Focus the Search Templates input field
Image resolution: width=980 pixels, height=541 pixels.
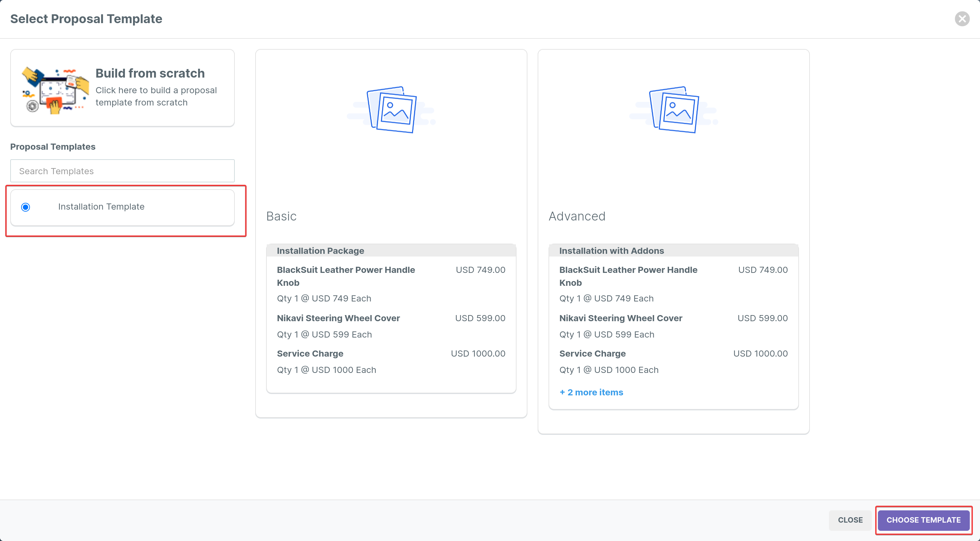click(x=122, y=171)
